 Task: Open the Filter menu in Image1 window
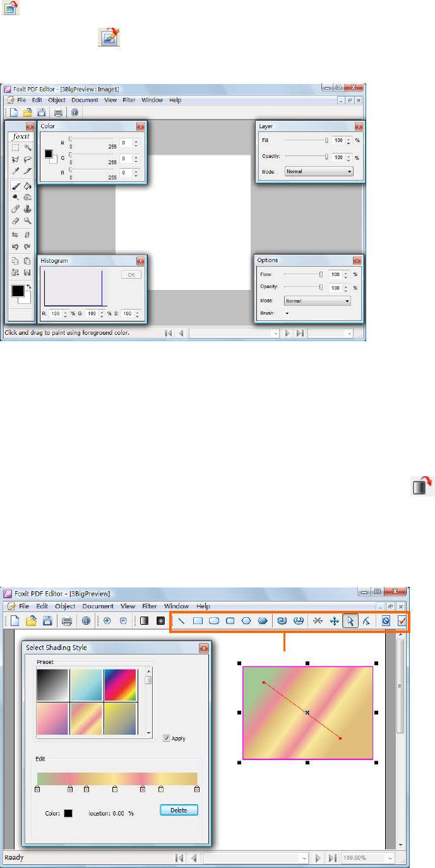(x=129, y=100)
